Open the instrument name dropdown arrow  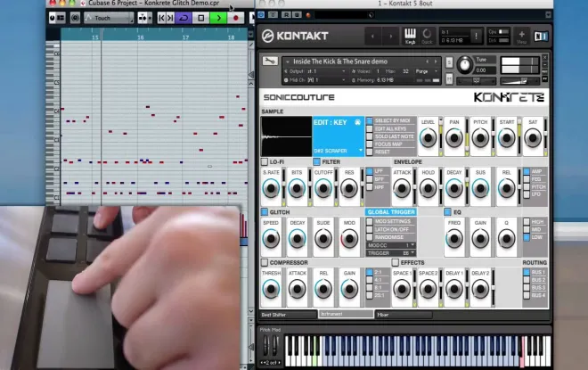click(x=288, y=62)
